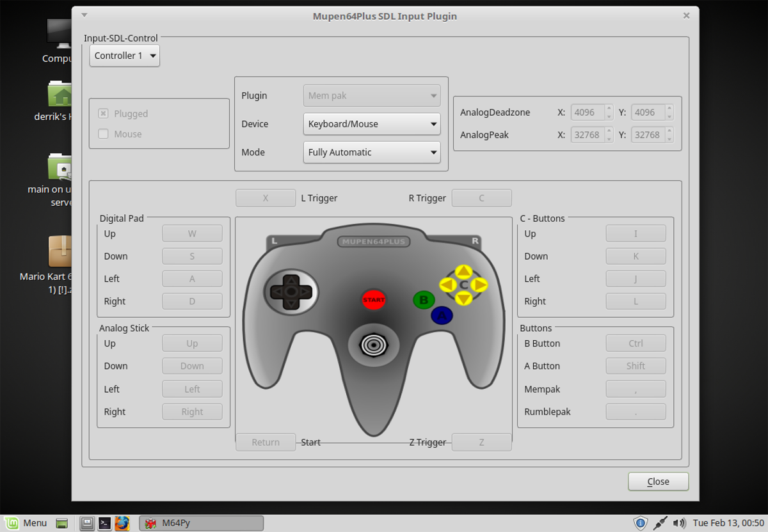Image resolution: width=768 pixels, height=532 pixels.
Task: Click the Start Return mapping button
Action: [x=266, y=442]
